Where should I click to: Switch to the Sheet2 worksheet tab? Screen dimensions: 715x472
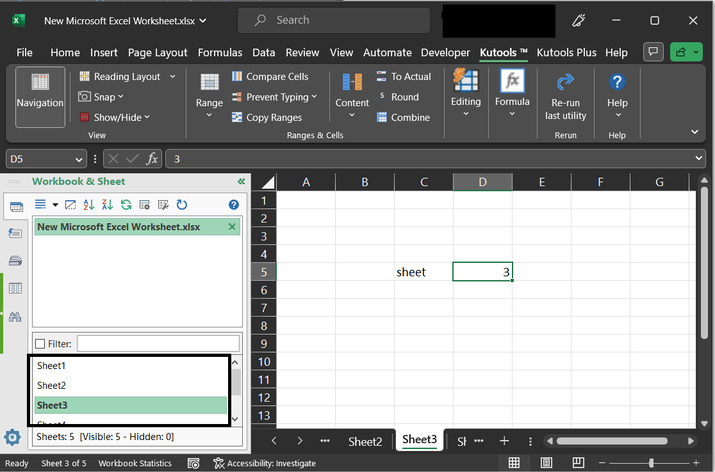point(365,441)
